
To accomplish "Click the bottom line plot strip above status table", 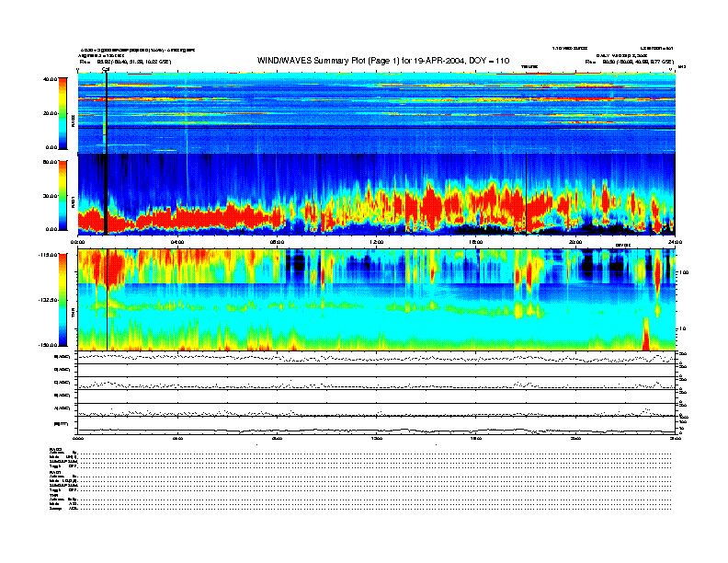I will pyautogui.click(x=377, y=429).
